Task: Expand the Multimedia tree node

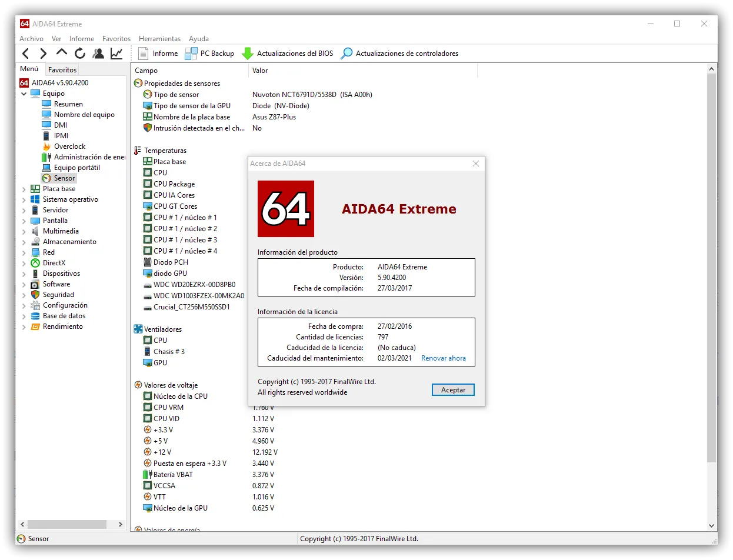Action: point(24,231)
